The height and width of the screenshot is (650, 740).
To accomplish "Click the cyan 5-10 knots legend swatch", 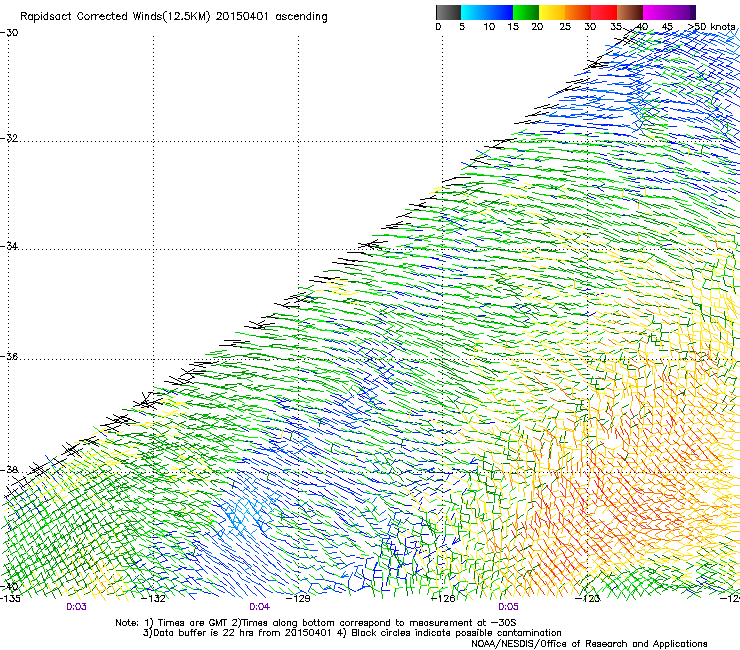I will [x=474, y=12].
